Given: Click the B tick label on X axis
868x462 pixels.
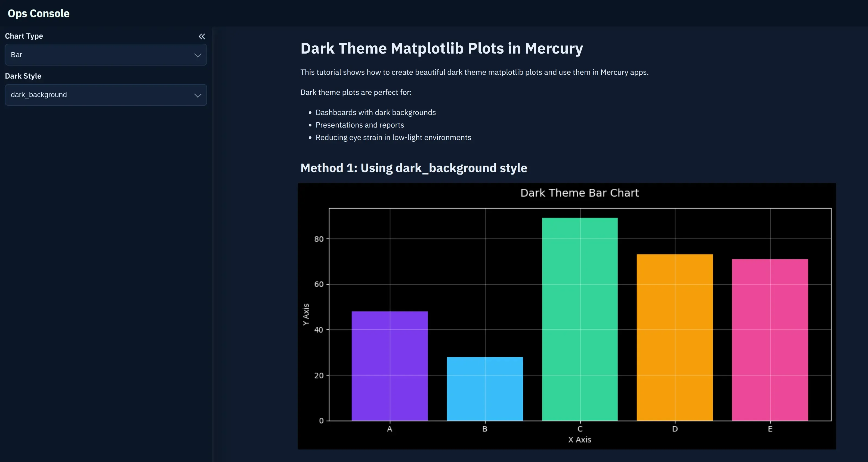Looking at the screenshot, I should [485, 429].
